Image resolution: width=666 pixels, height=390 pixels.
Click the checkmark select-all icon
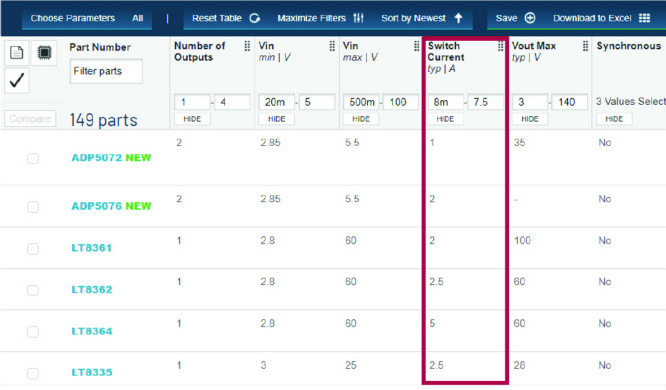pos(17,80)
